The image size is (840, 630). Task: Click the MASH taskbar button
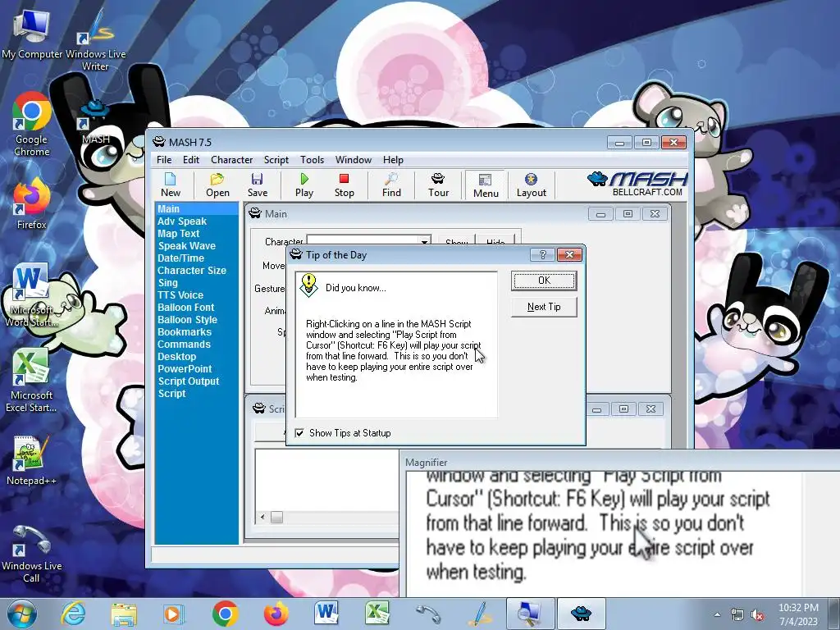tap(582, 614)
